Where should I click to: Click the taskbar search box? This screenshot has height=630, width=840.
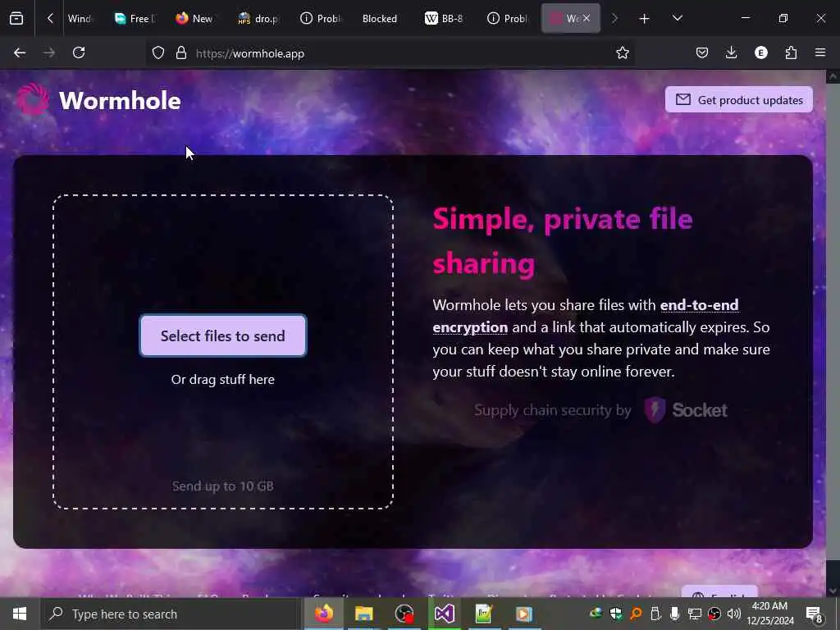click(171, 614)
